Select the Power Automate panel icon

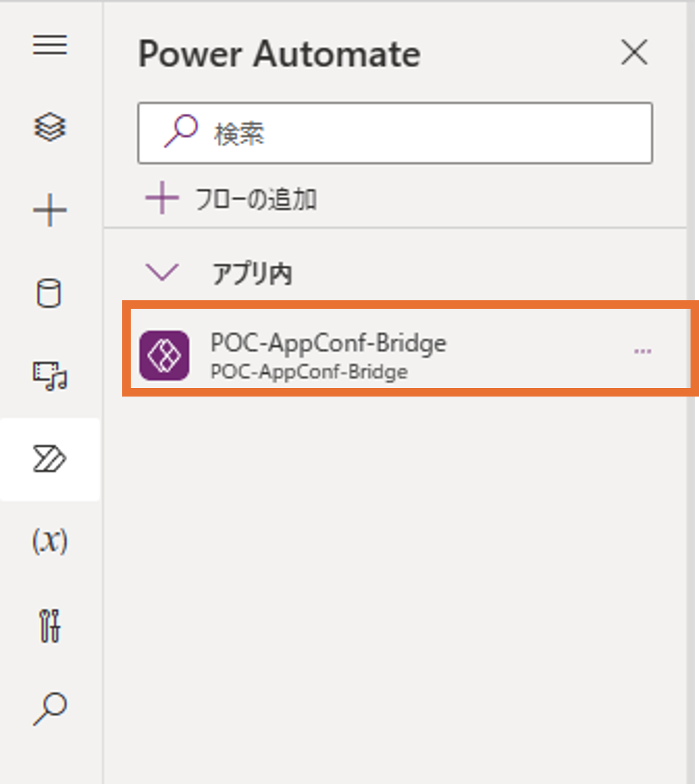(x=51, y=460)
